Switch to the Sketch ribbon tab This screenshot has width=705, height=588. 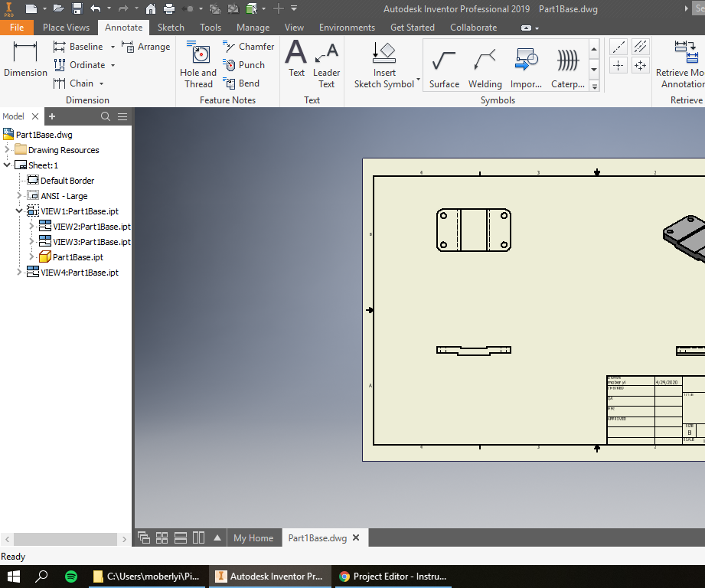click(x=170, y=27)
